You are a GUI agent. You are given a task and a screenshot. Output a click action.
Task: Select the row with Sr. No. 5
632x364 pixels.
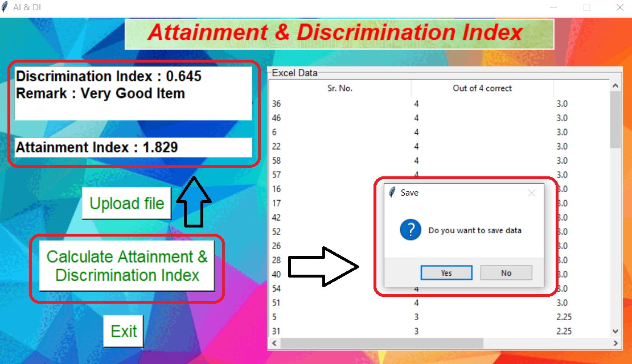[x=440, y=317]
